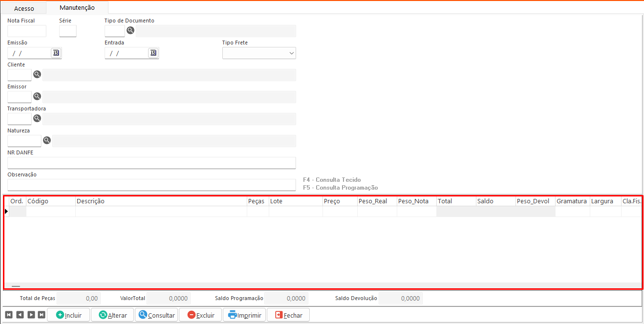Jump to the last record icon
Viewport: 644px width, 324px height.
click(x=42, y=315)
